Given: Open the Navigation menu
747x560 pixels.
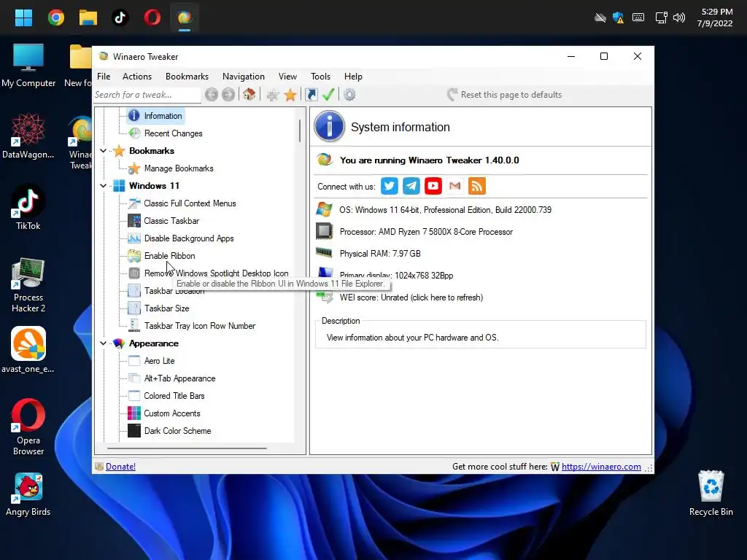Looking at the screenshot, I should coord(244,77).
